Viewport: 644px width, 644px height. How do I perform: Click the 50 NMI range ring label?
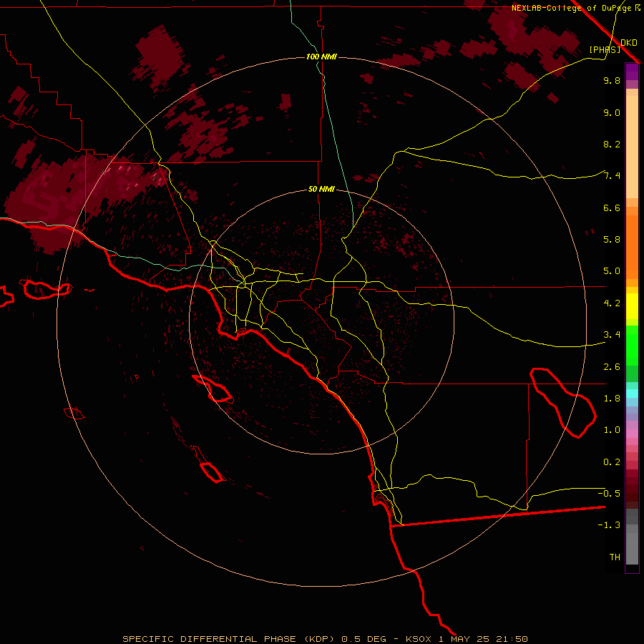point(321,189)
